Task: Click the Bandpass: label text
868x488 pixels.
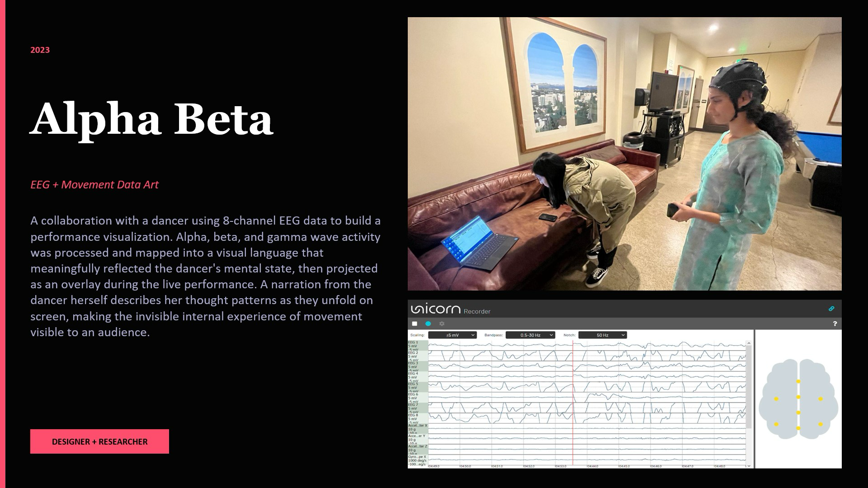Action: pyautogui.click(x=493, y=335)
